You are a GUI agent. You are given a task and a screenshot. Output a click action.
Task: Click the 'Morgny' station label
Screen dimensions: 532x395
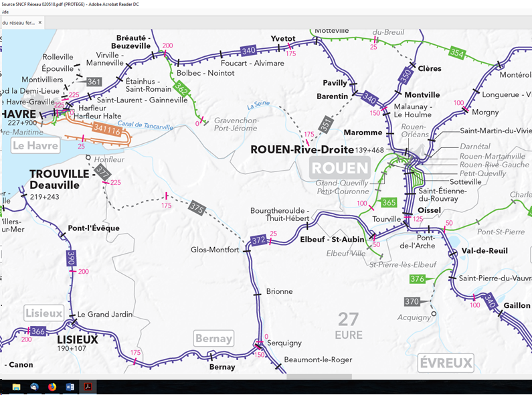tap(485, 112)
